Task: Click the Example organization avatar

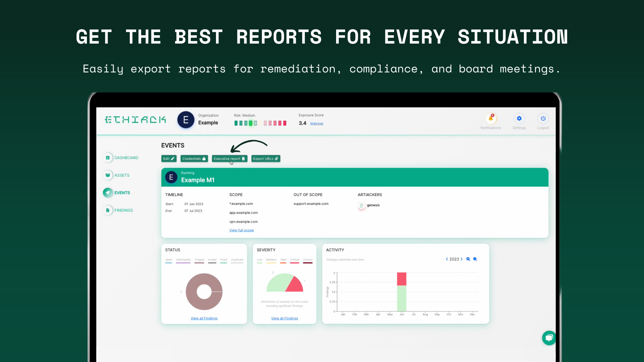Action: click(x=186, y=120)
